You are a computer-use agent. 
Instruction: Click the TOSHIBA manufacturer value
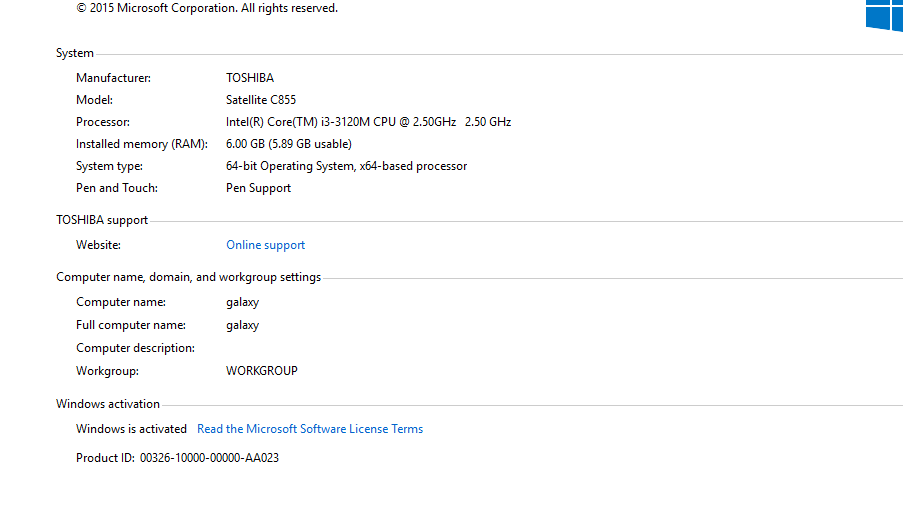250,78
